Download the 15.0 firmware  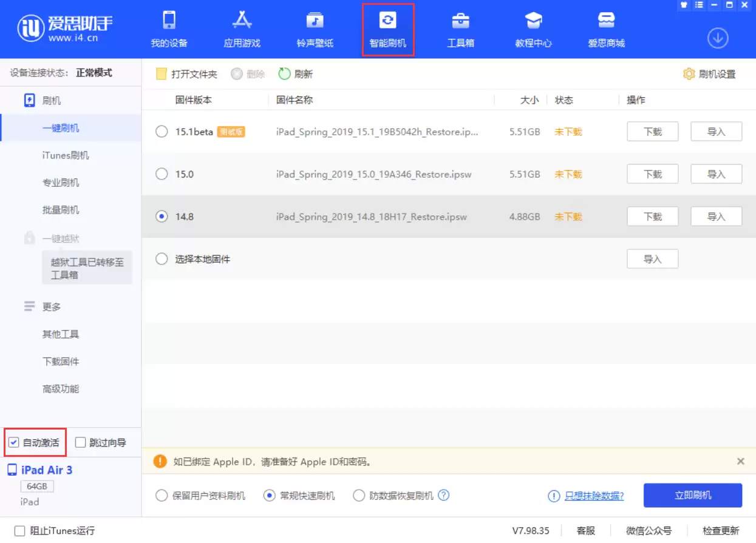coord(652,174)
